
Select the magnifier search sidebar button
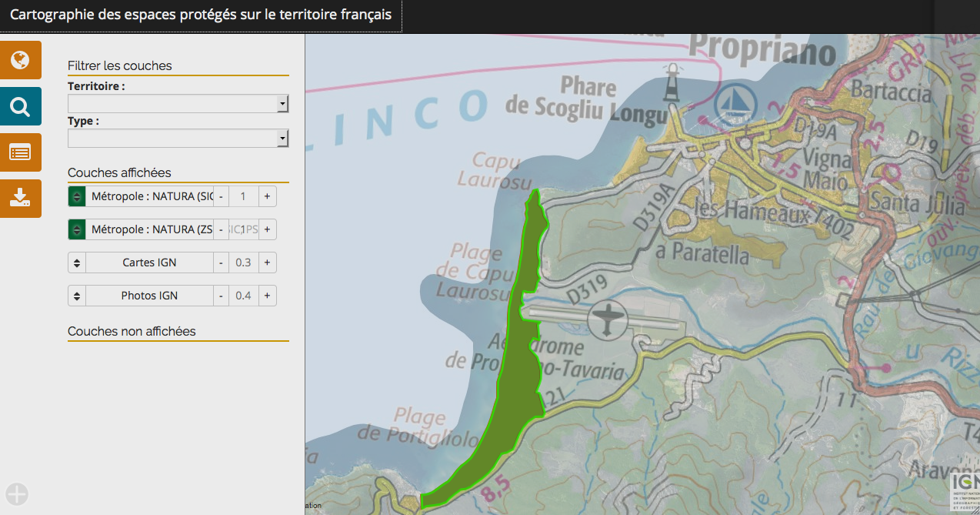(x=20, y=106)
